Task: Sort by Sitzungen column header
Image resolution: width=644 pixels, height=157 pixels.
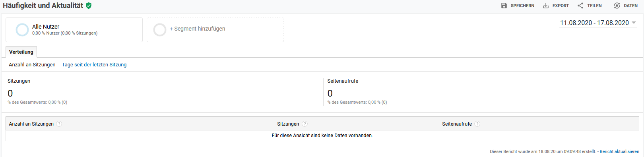Action: (x=288, y=124)
